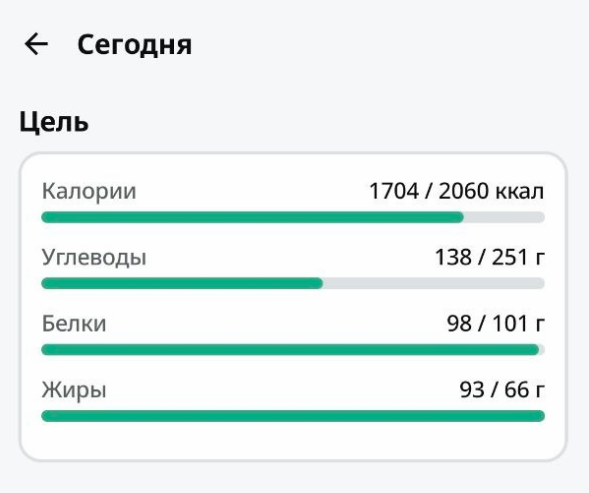Tap the background below the goal card
589x493 pixels.
point(294,478)
